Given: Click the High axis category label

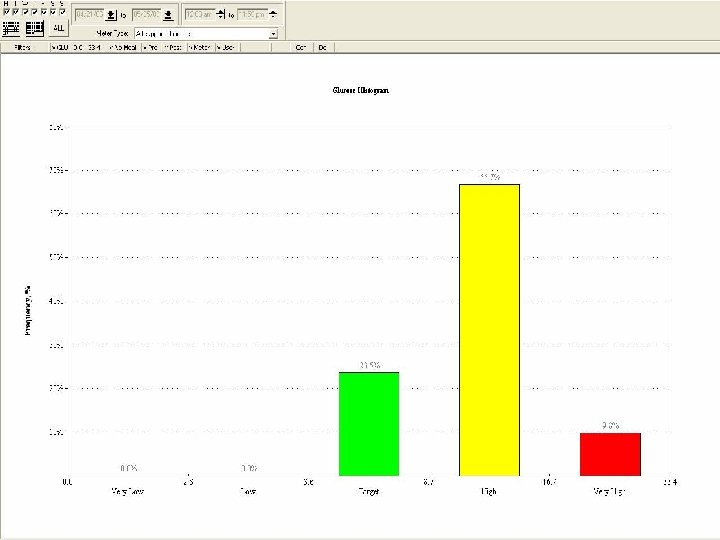Looking at the screenshot, I should coord(489,491).
